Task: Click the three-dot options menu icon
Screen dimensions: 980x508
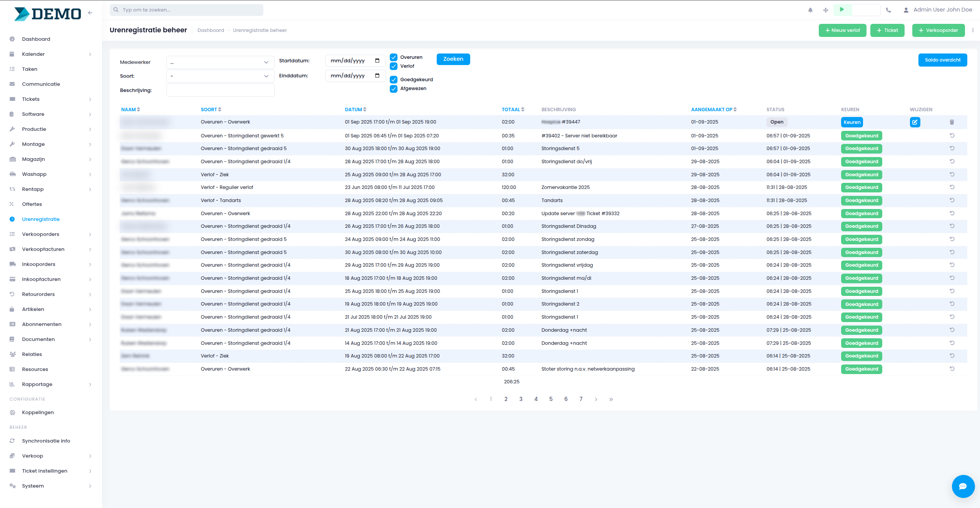Action: click(x=973, y=30)
